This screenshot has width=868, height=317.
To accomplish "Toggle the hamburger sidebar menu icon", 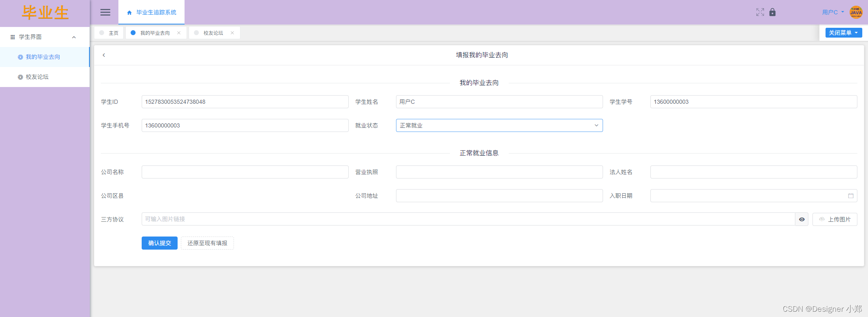I will pyautogui.click(x=105, y=12).
